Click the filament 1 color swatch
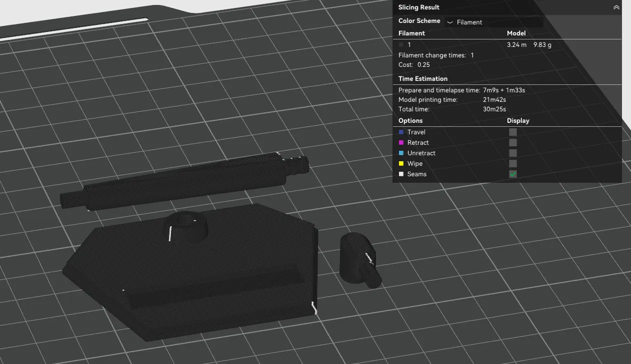Viewport: 631px width, 364px height. [401, 45]
